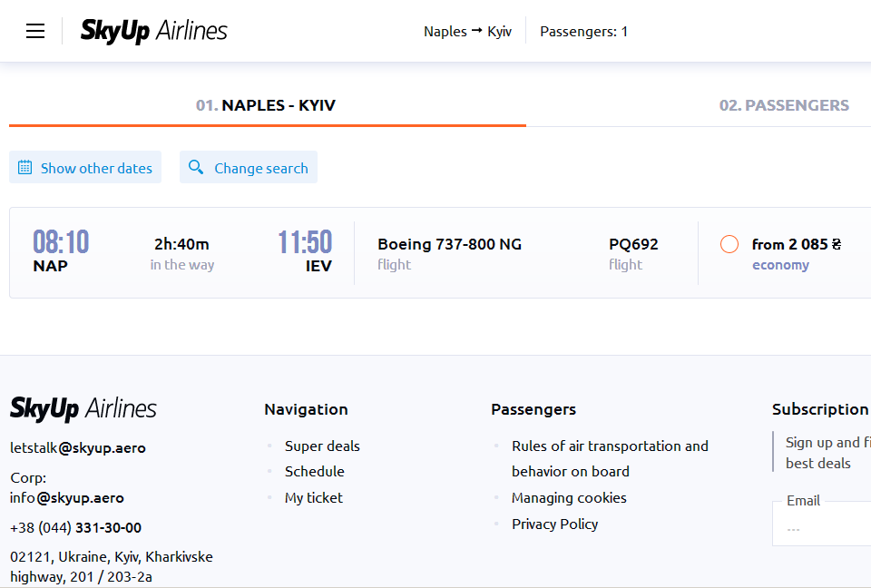The height and width of the screenshot is (588, 871).
Task: Go to the Schedule link
Action: [x=314, y=471]
